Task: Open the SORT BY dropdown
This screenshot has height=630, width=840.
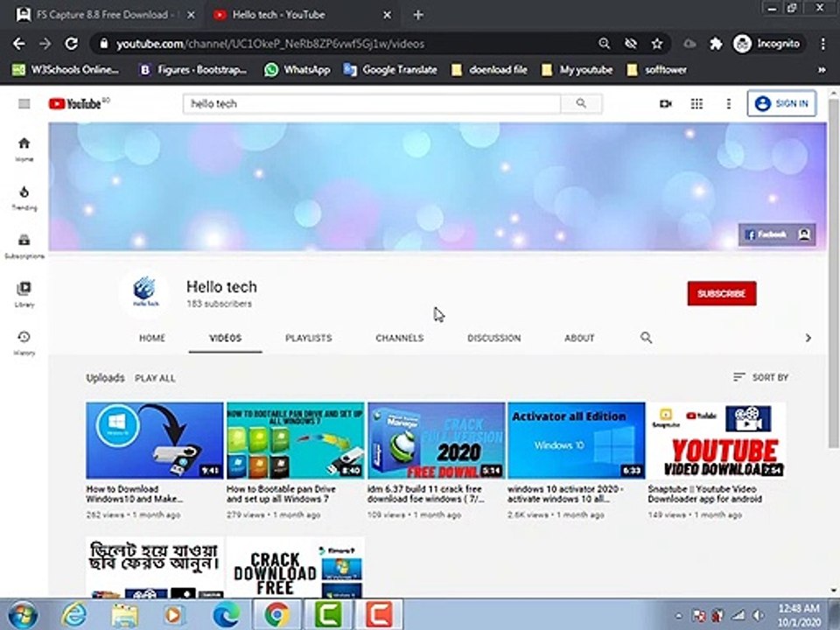Action: [x=760, y=377]
